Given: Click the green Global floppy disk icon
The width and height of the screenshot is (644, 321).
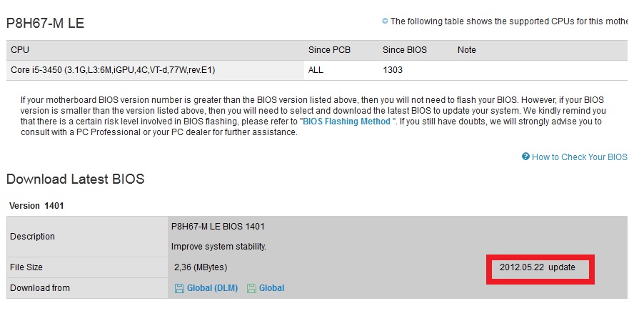Looking at the screenshot, I should tap(251, 289).
